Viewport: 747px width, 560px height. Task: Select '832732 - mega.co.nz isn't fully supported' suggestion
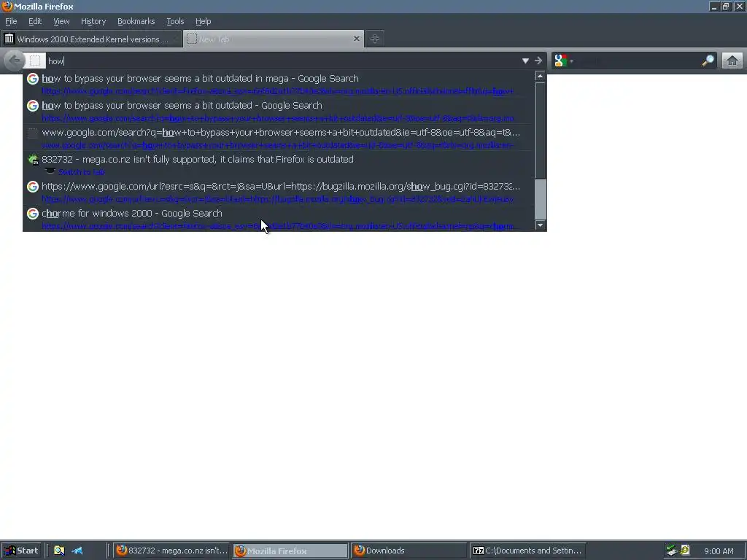point(279,165)
